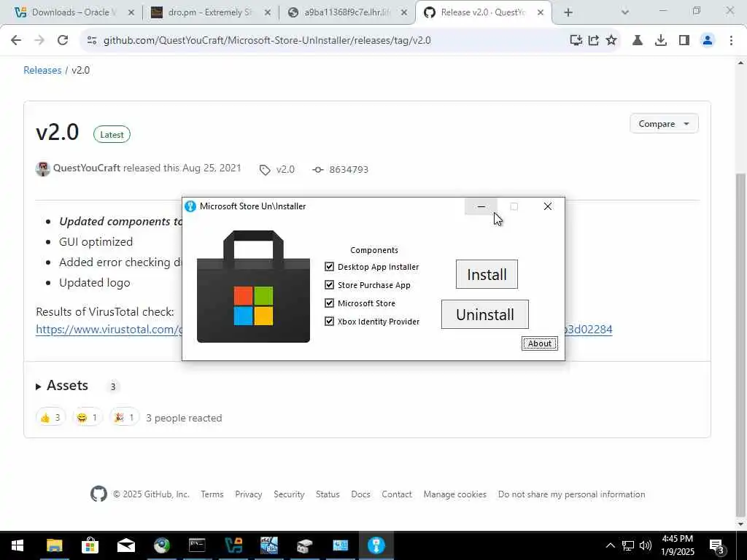
Task: Bookmark this page with the star icon
Action: 611,41
